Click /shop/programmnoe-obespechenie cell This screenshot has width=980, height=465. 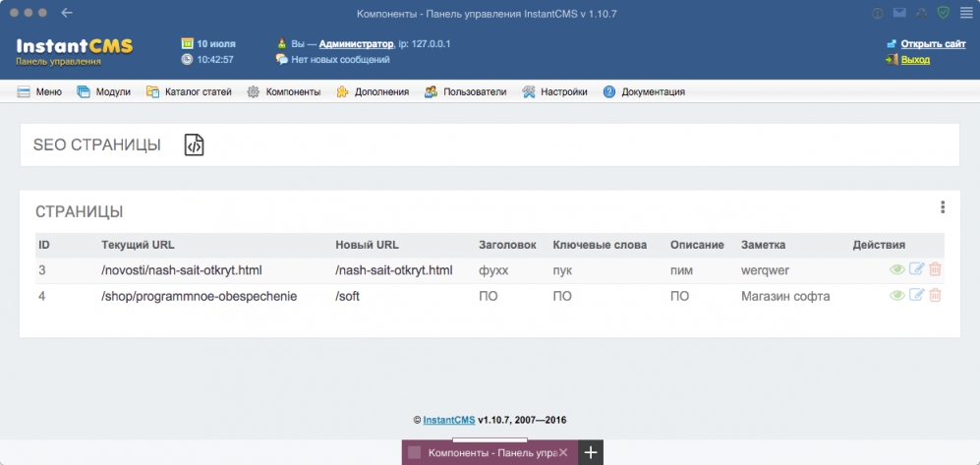pos(199,296)
